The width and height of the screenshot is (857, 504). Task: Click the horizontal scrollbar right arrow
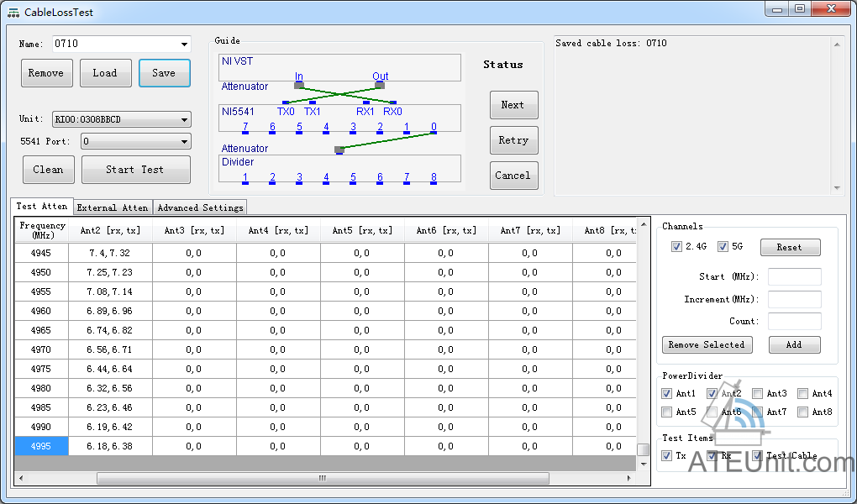point(628,478)
